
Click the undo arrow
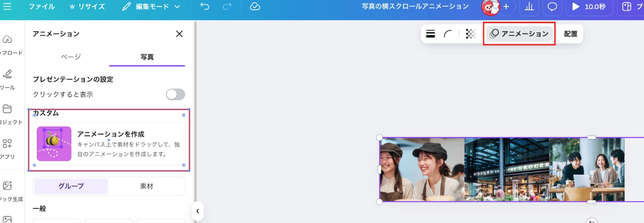tap(205, 6)
